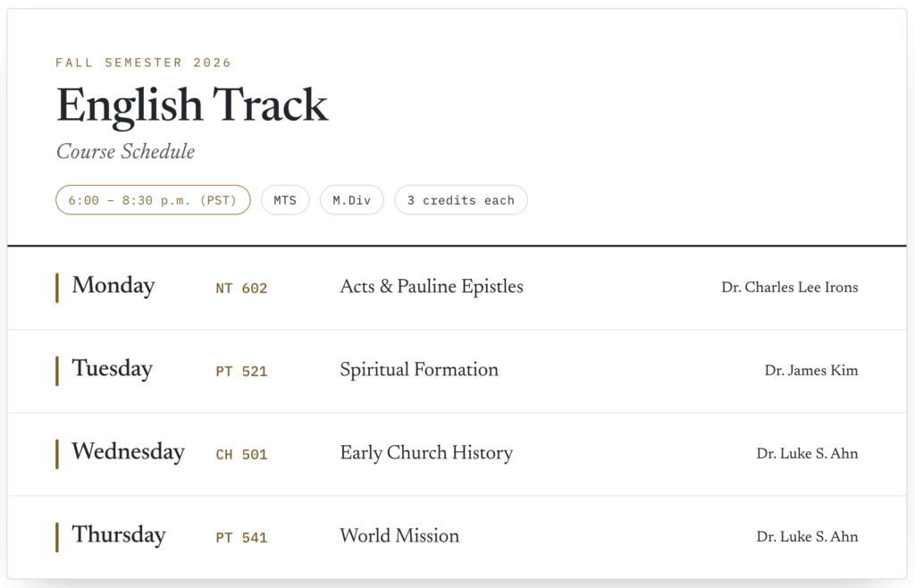Image resolution: width=915 pixels, height=588 pixels.
Task: Select the Tuesday row day label
Action: tap(112, 369)
